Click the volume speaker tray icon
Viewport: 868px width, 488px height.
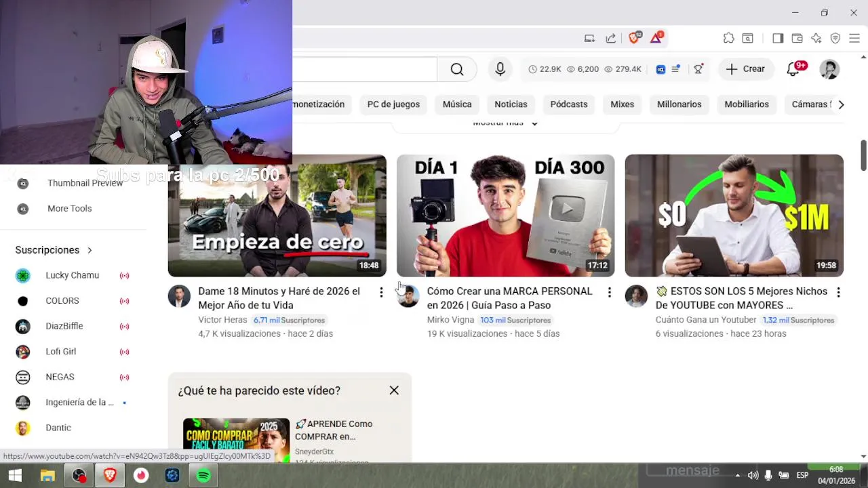point(753,476)
